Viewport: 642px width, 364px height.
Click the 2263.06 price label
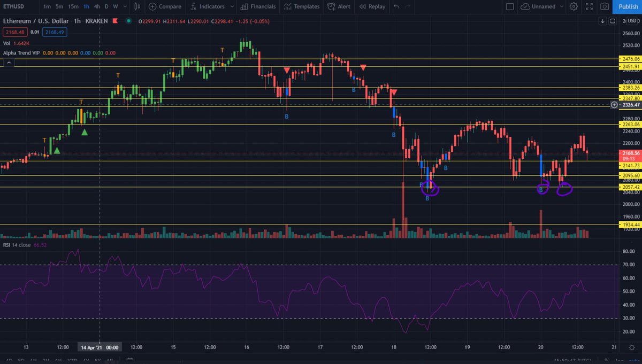pos(631,125)
